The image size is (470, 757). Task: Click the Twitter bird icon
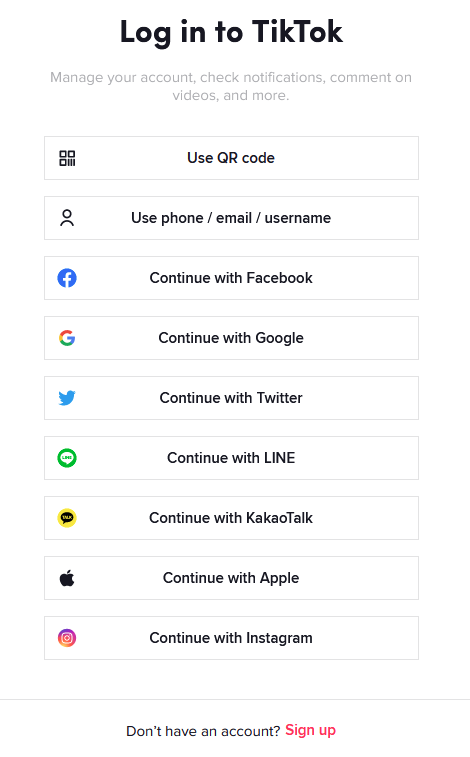67,398
